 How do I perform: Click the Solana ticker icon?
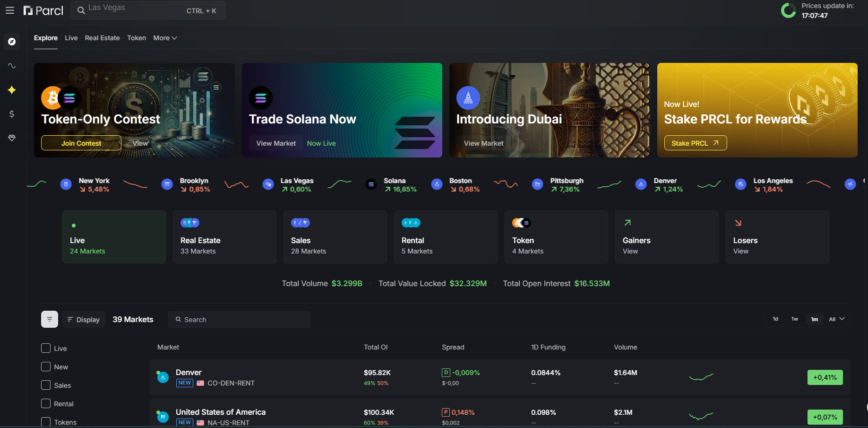[371, 184]
